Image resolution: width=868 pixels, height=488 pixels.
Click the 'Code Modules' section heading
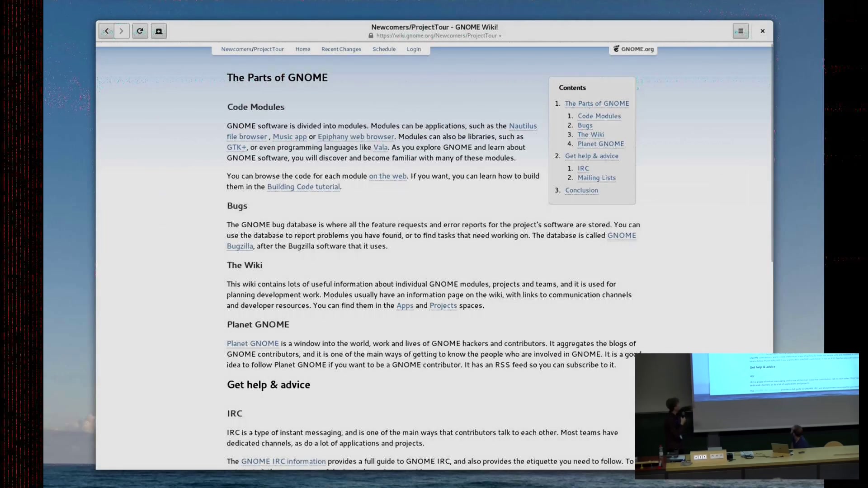(256, 107)
